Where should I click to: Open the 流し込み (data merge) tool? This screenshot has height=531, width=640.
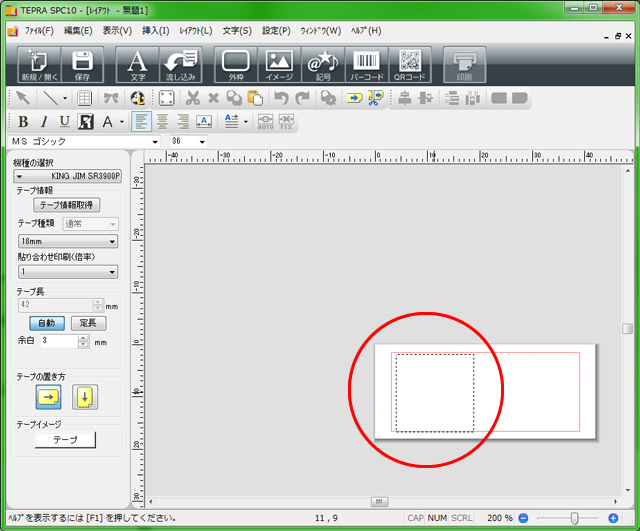coord(180,65)
